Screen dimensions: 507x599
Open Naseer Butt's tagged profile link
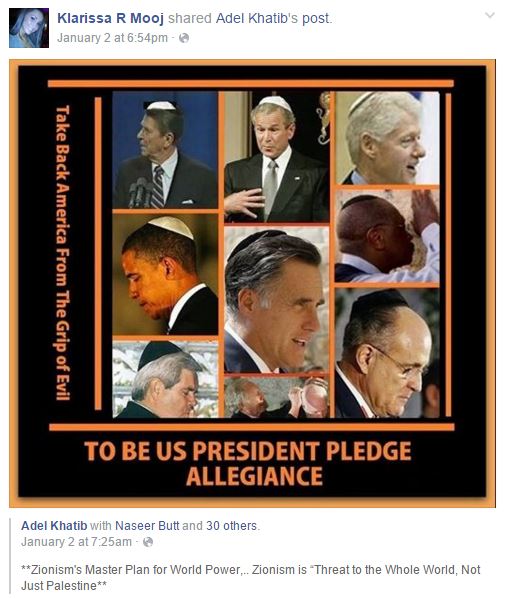coord(147,526)
